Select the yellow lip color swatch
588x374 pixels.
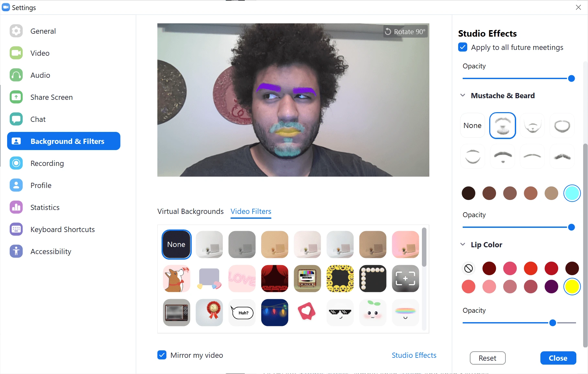tap(572, 286)
